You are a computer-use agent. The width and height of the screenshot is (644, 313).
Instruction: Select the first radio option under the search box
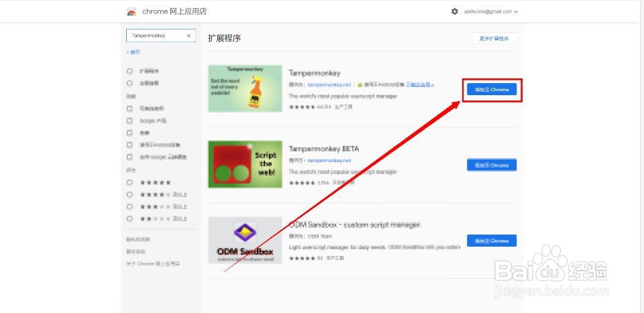(x=129, y=71)
